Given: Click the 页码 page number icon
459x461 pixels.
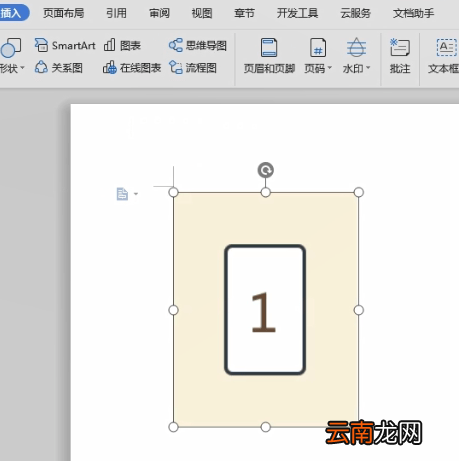Looking at the screenshot, I should click(x=318, y=48).
